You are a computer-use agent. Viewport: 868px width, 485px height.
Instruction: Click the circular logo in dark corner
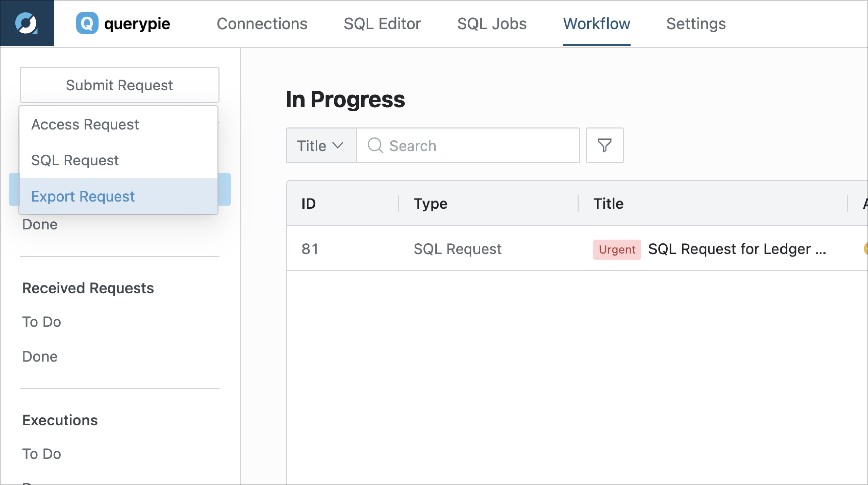point(26,23)
